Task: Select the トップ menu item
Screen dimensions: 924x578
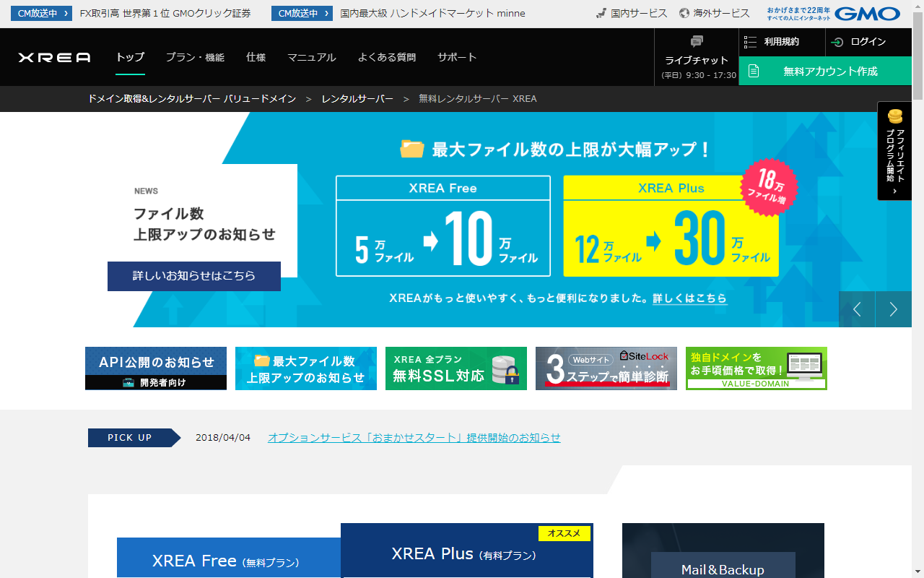Action: [131, 57]
